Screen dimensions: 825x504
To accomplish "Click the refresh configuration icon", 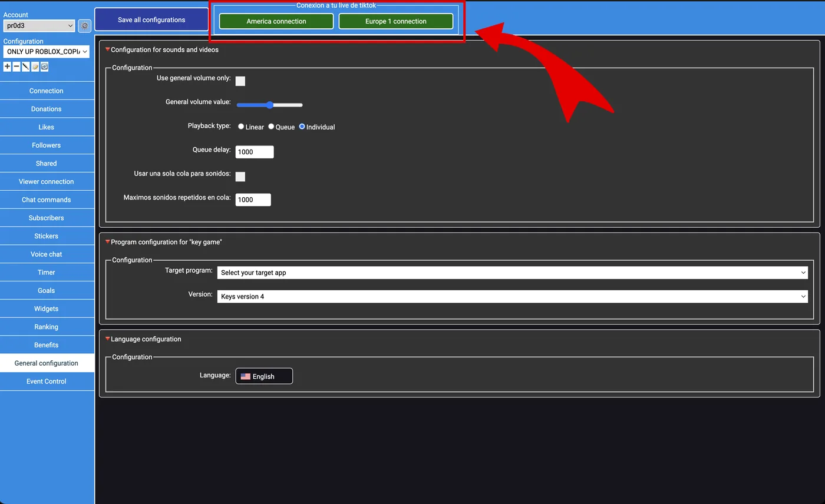I will [44, 67].
